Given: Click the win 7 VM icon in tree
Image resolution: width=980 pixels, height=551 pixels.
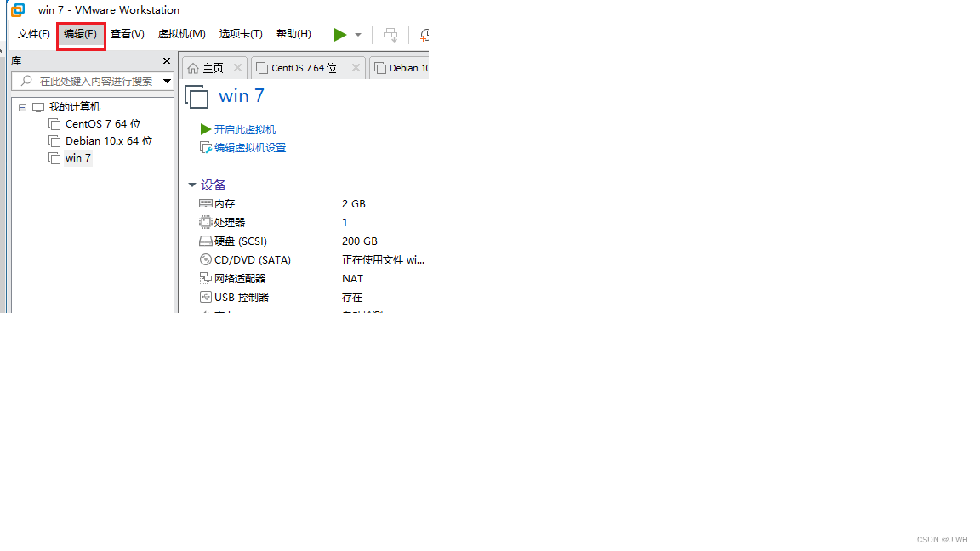Looking at the screenshot, I should (x=54, y=158).
